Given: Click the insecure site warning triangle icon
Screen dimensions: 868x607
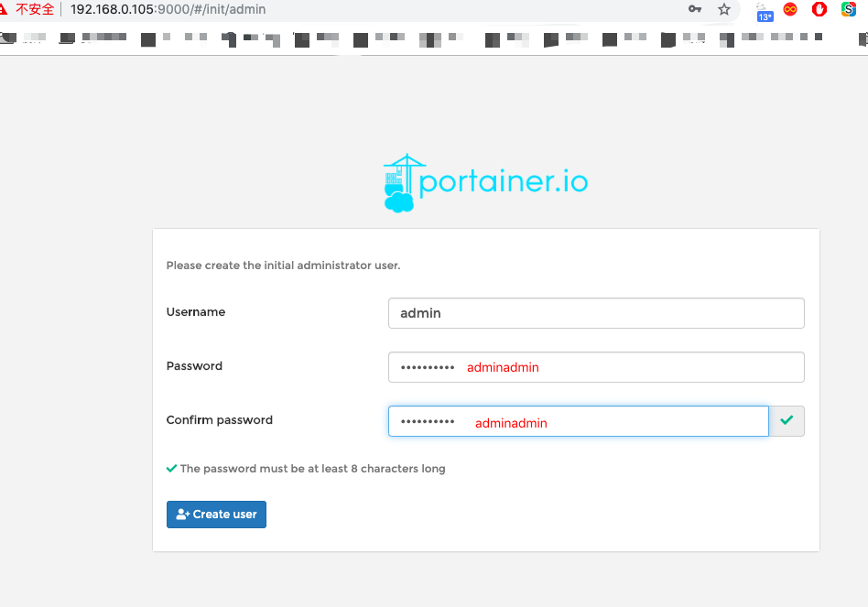Looking at the screenshot, I should click(x=5, y=9).
